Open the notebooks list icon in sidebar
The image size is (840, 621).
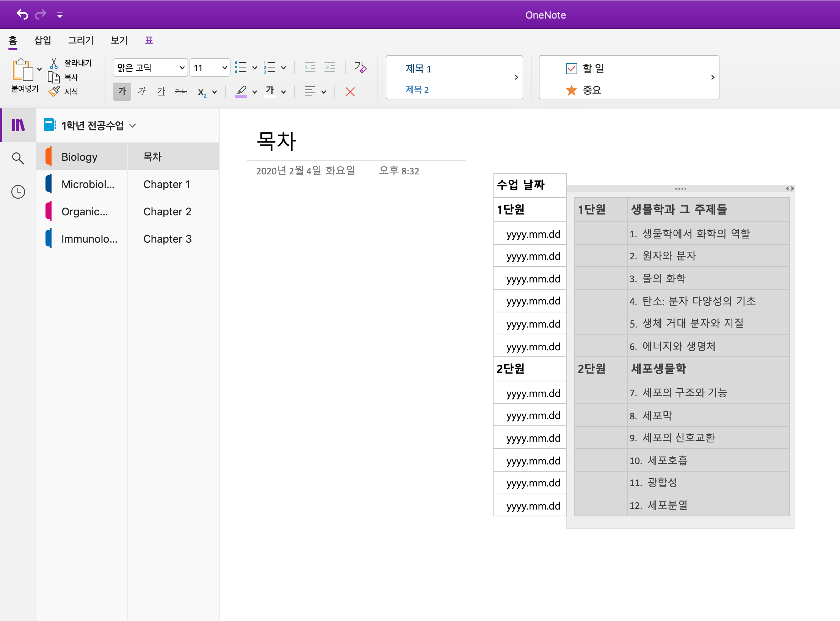(x=18, y=125)
